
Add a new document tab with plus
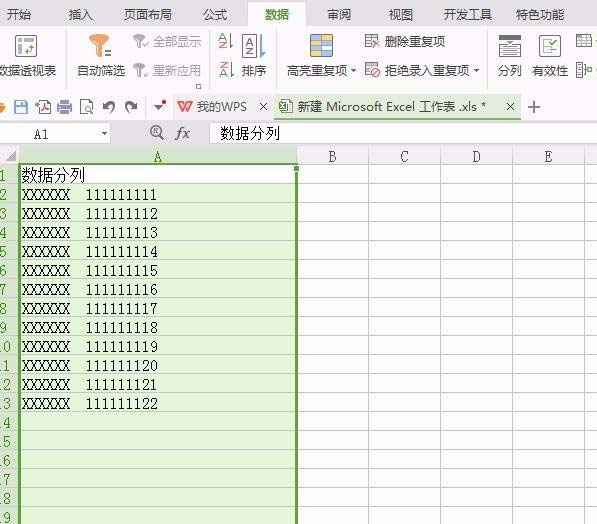coord(534,107)
